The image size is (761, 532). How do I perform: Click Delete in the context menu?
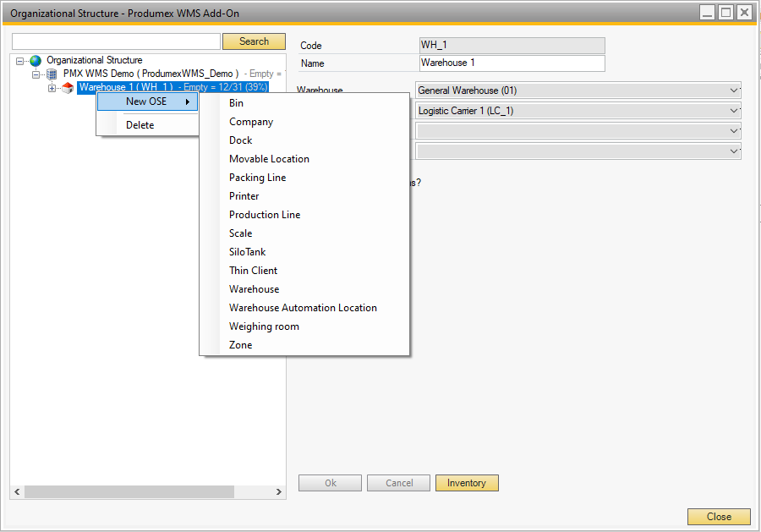140,125
